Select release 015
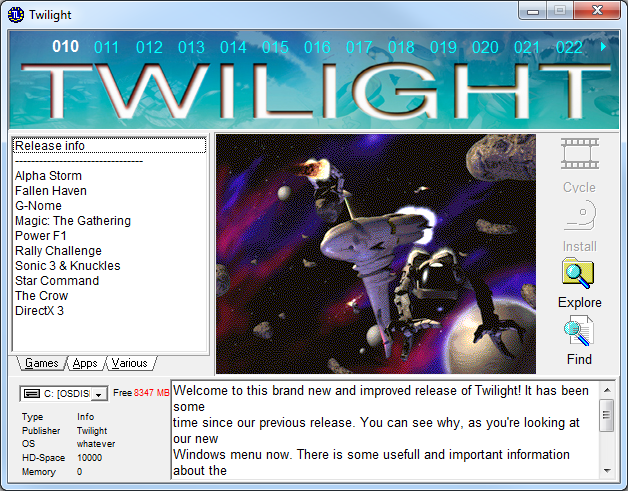Image resolution: width=628 pixels, height=491 pixels. coord(275,48)
